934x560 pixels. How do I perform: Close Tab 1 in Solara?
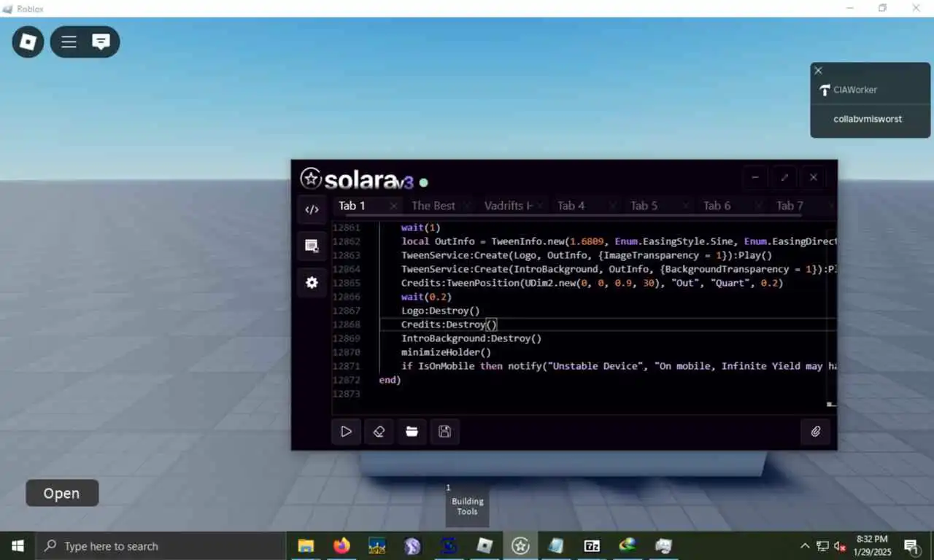coord(394,206)
